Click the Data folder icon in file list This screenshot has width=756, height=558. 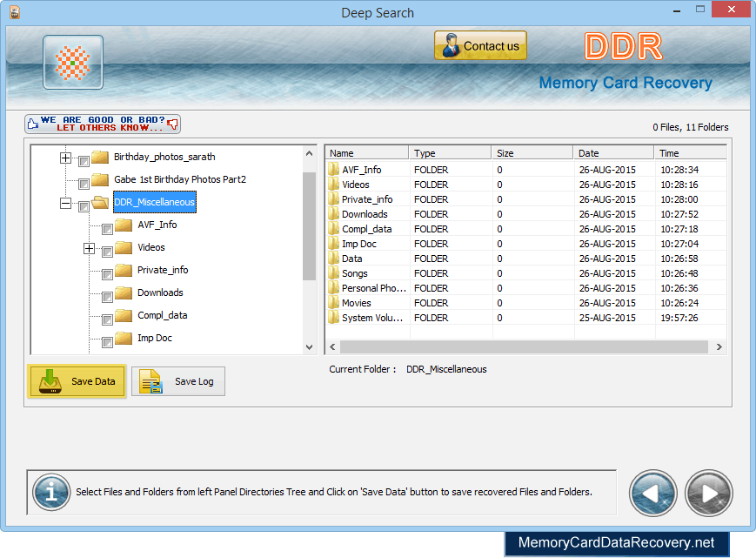334,258
